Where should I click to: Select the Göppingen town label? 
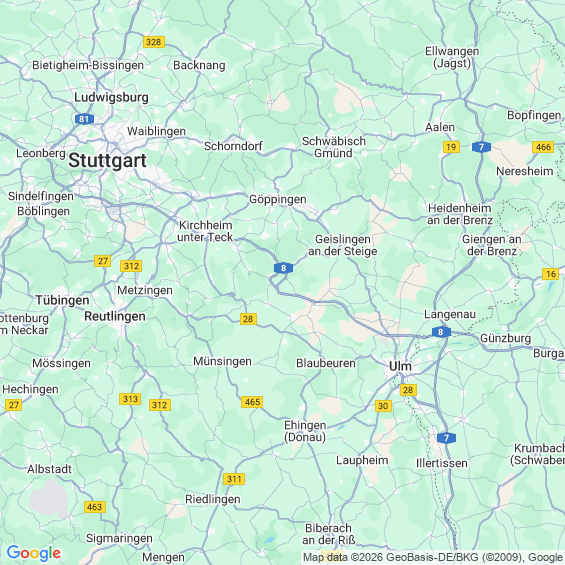[278, 199]
